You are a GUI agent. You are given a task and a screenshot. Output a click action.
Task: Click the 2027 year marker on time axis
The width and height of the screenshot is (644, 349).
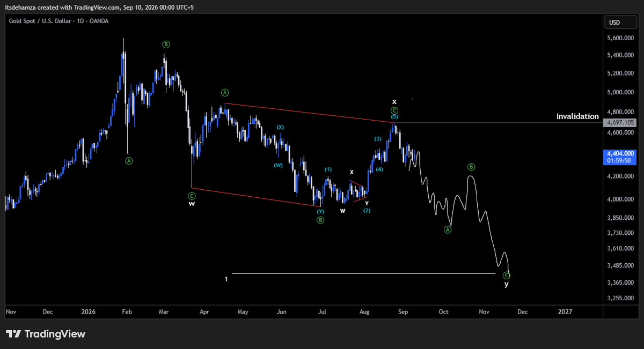coord(565,311)
